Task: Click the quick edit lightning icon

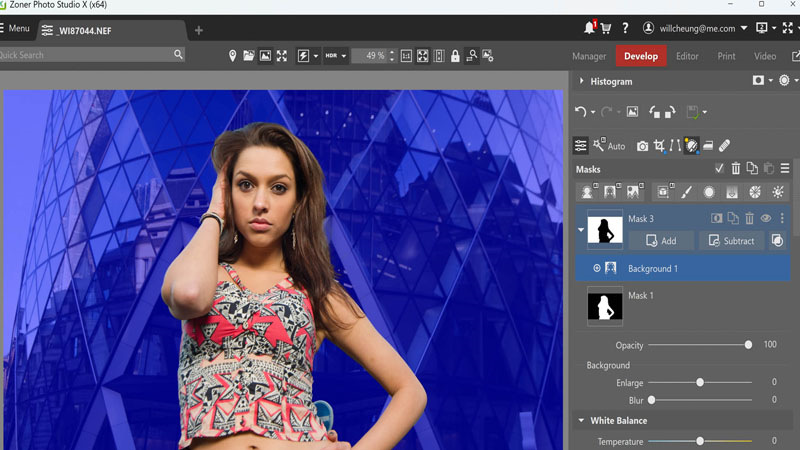Action: click(x=303, y=56)
